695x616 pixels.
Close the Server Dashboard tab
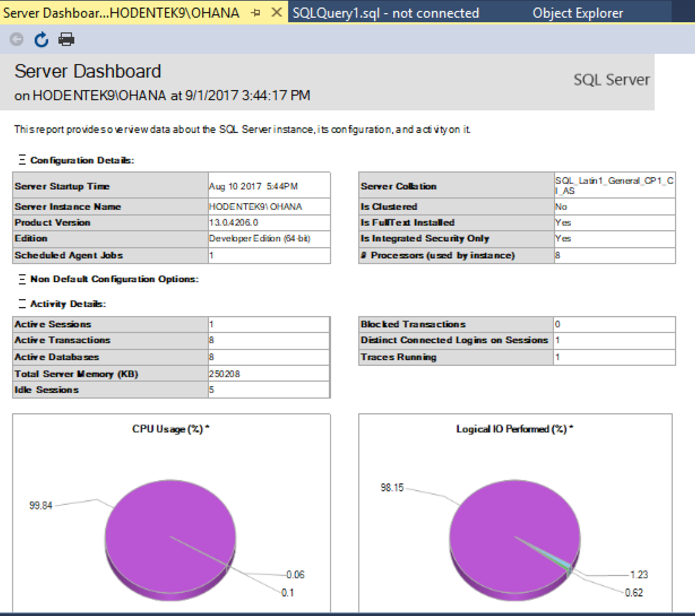coord(276,13)
